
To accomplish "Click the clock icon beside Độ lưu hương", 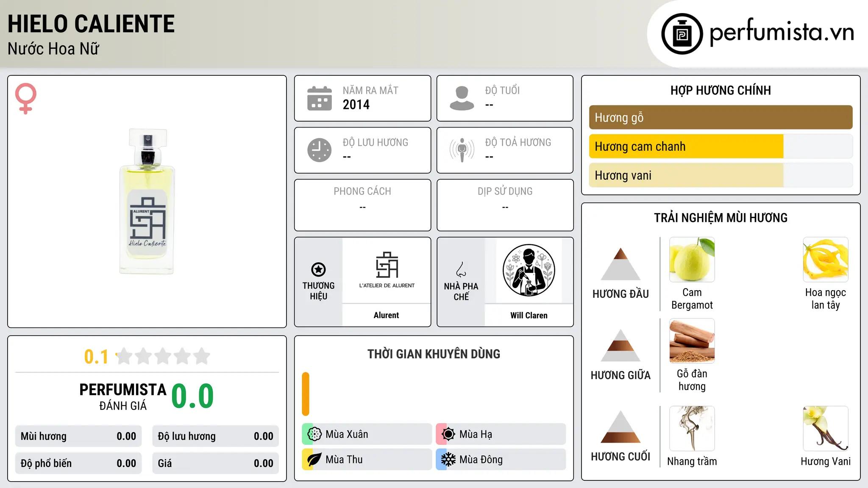I will 320,150.
